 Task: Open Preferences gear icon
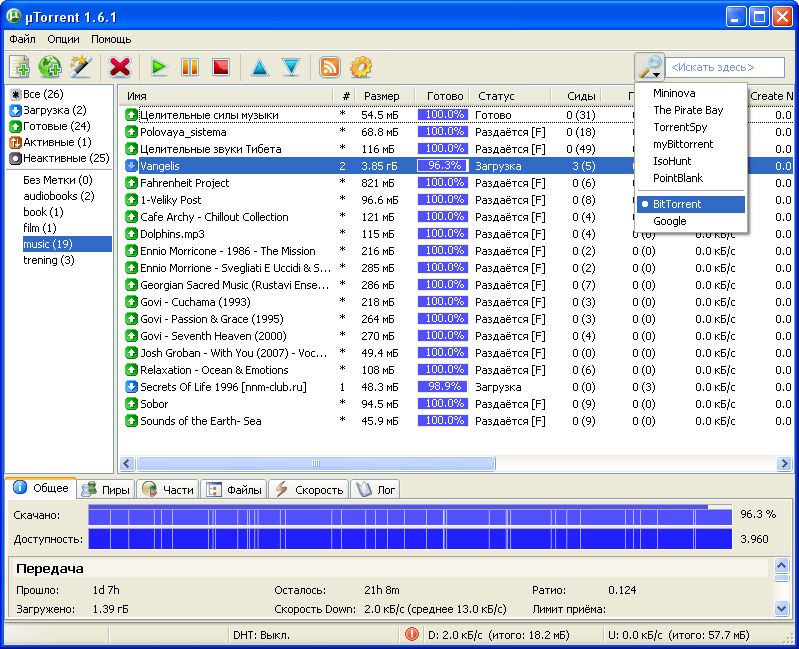tap(360, 67)
